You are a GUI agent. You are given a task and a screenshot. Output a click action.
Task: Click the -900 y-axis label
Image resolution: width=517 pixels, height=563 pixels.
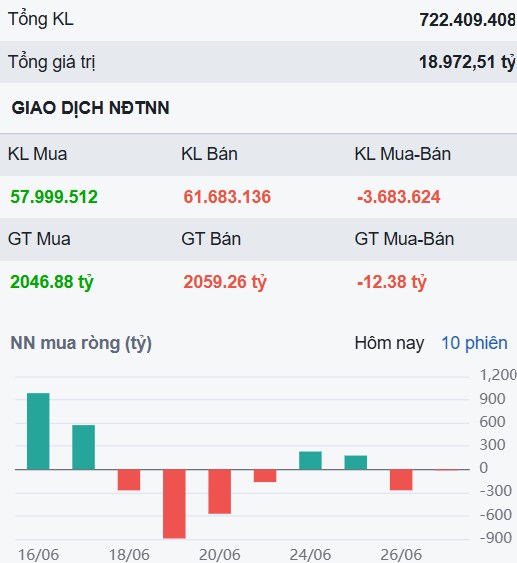click(495, 538)
